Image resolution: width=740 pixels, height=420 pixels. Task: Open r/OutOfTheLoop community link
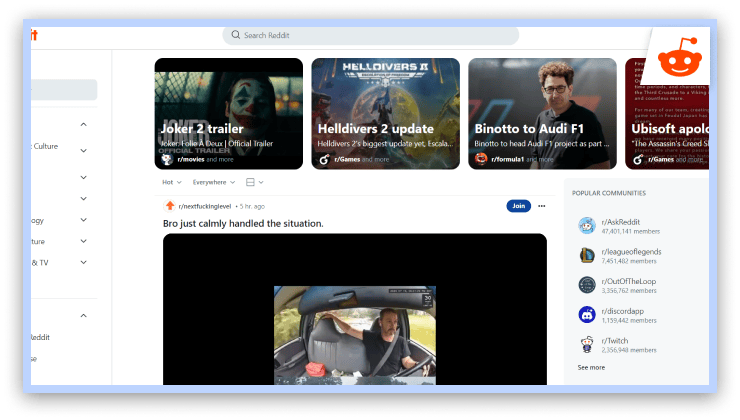[629, 281]
